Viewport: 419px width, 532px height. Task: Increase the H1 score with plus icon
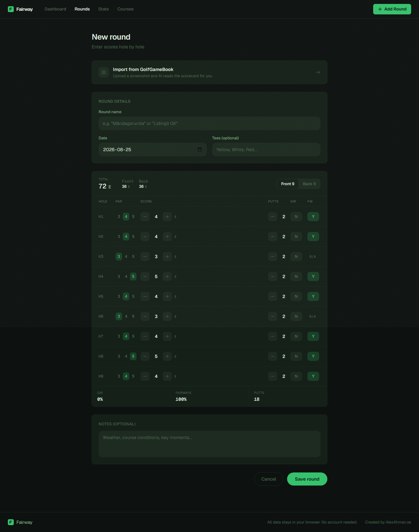167,217
